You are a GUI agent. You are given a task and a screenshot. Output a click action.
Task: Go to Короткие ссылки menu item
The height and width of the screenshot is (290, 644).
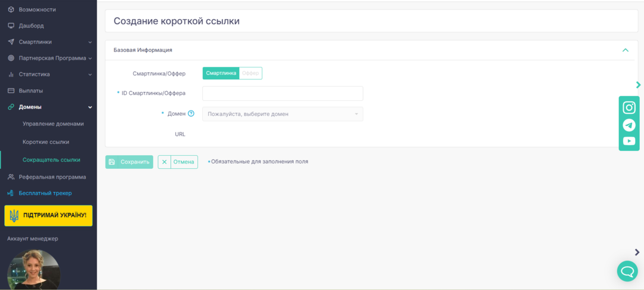point(46,142)
